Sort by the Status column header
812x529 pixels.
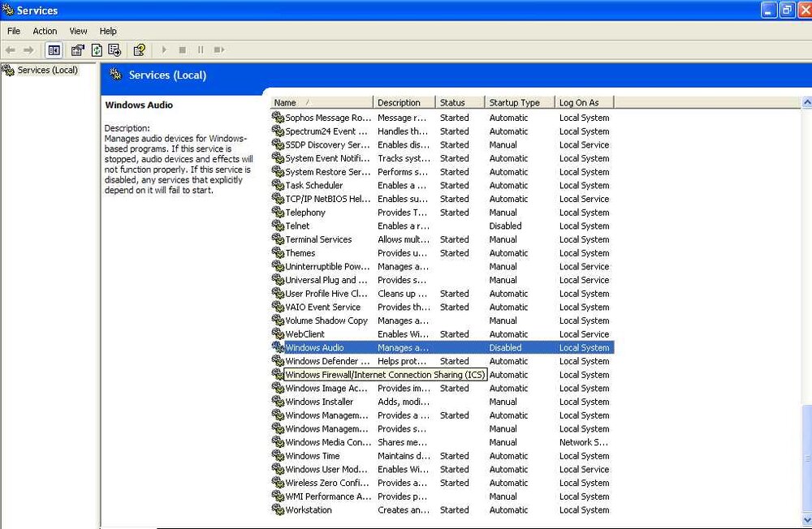click(x=460, y=102)
